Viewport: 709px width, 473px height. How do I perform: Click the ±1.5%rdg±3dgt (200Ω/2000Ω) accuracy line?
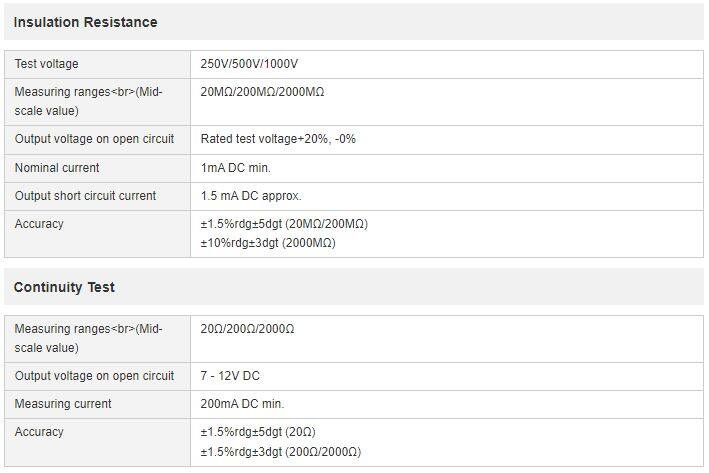click(281, 452)
